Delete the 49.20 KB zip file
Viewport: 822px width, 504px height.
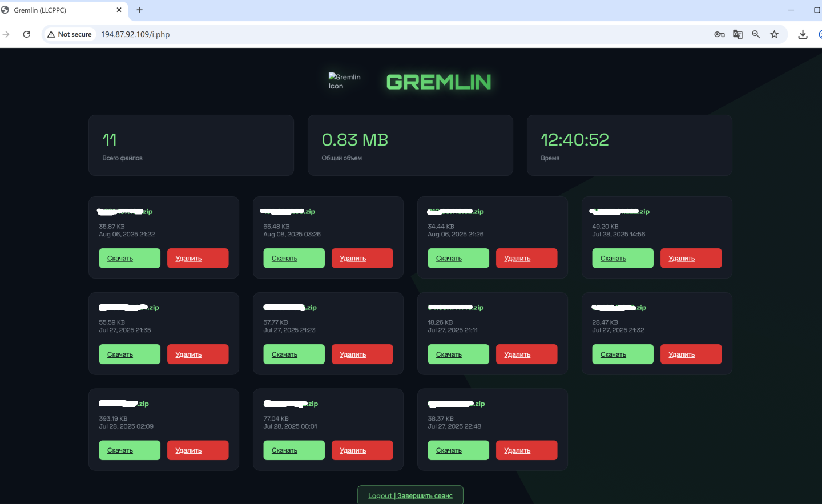691,258
